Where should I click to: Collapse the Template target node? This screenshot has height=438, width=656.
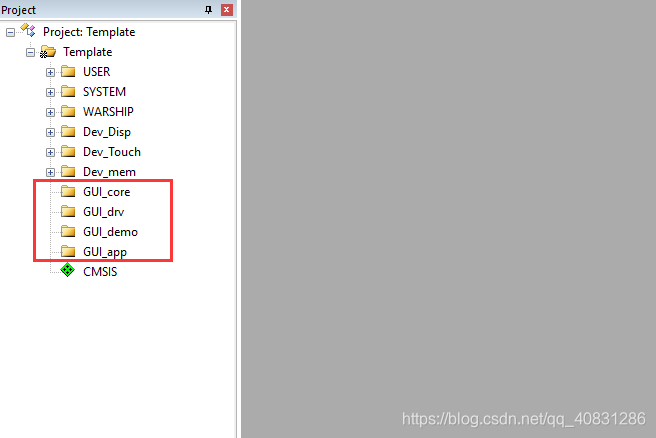(30, 52)
